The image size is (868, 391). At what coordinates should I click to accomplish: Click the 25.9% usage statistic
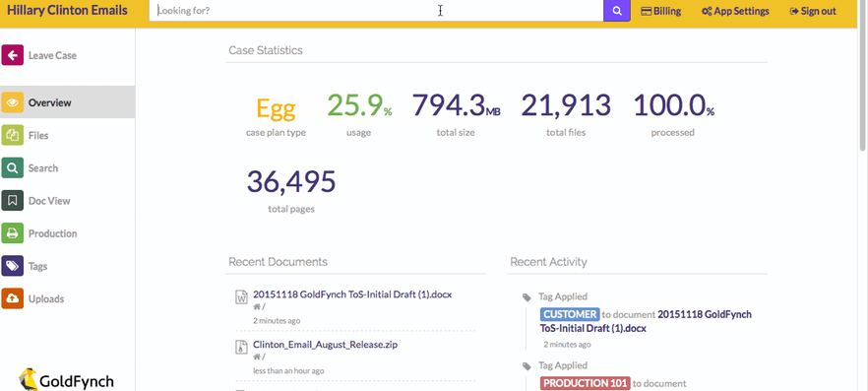point(359,105)
